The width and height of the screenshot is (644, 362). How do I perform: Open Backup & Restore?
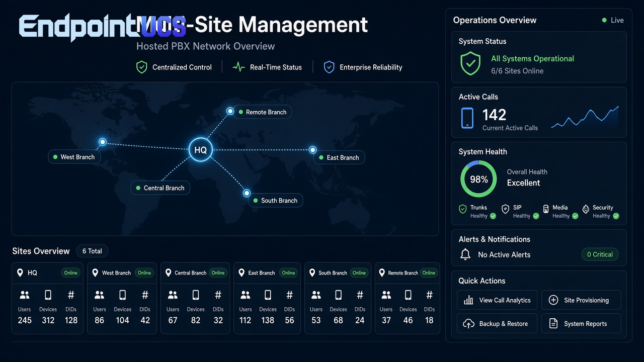497,324
